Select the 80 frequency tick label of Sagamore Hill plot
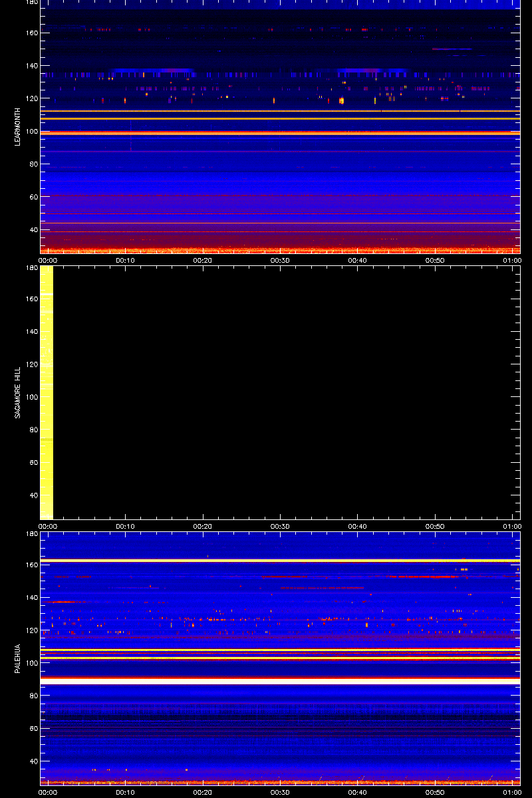Screen dimensions: 532x798 pos(34,430)
